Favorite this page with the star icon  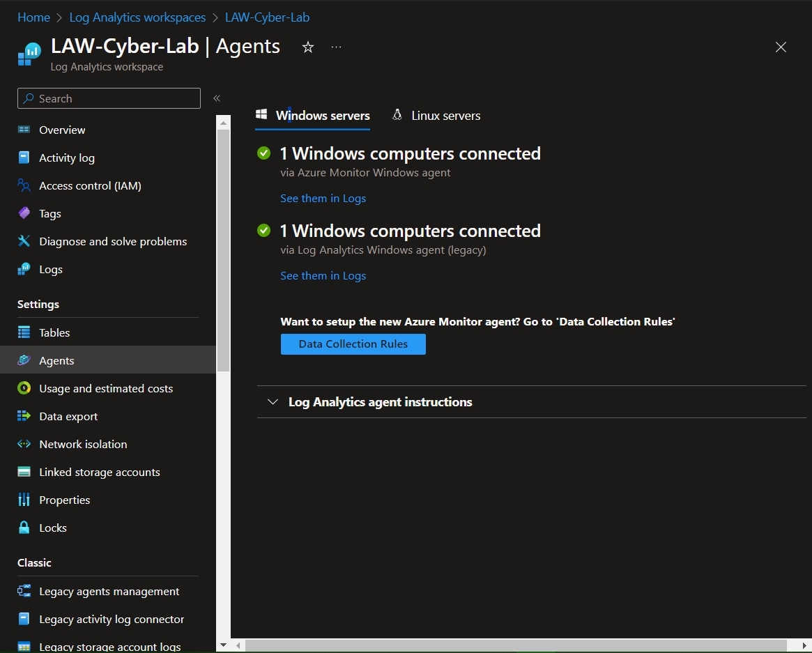pyautogui.click(x=308, y=47)
